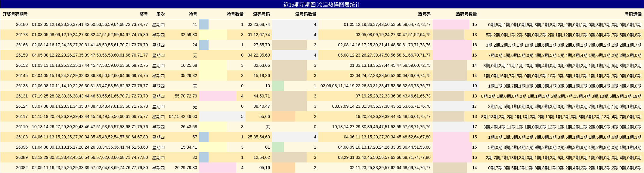This screenshot has height=173, width=644.
Task: Click the 冷号数量 column header
Action: pos(235,14)
